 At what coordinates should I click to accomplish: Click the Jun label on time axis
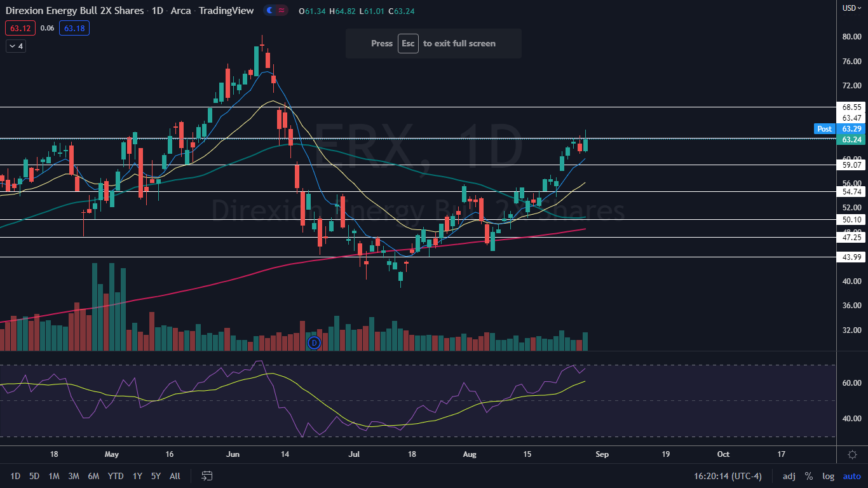pyautogui.click(x=233, y=454)
